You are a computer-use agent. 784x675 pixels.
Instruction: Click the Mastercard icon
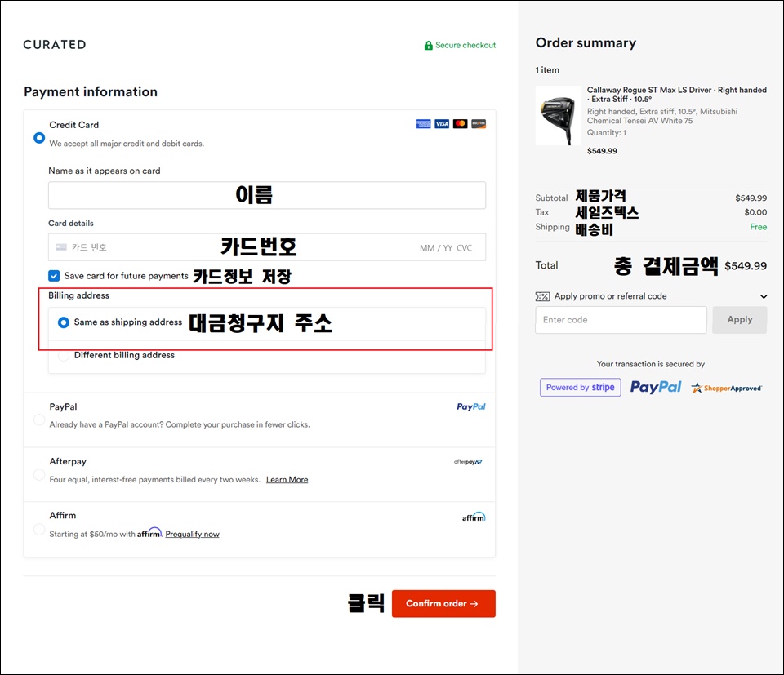[x=460, y=124]
